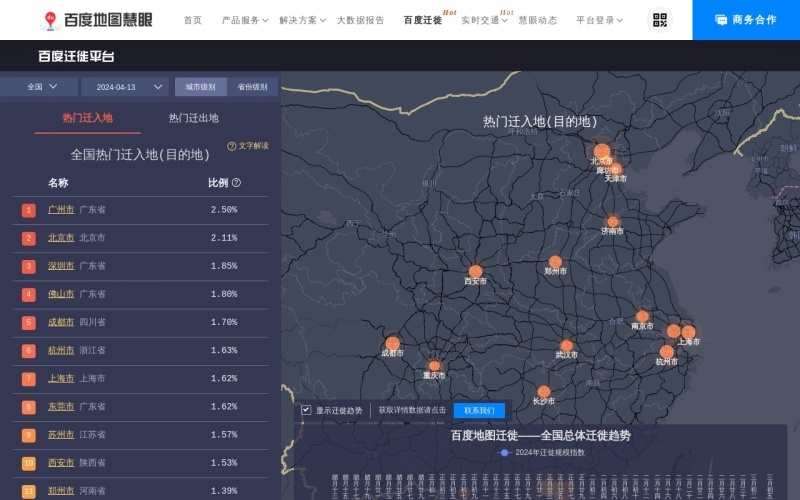The height and width of the screenshot is (500, 800).
Task: Open 大数据报告 in navigation
Action: point(360,20)
